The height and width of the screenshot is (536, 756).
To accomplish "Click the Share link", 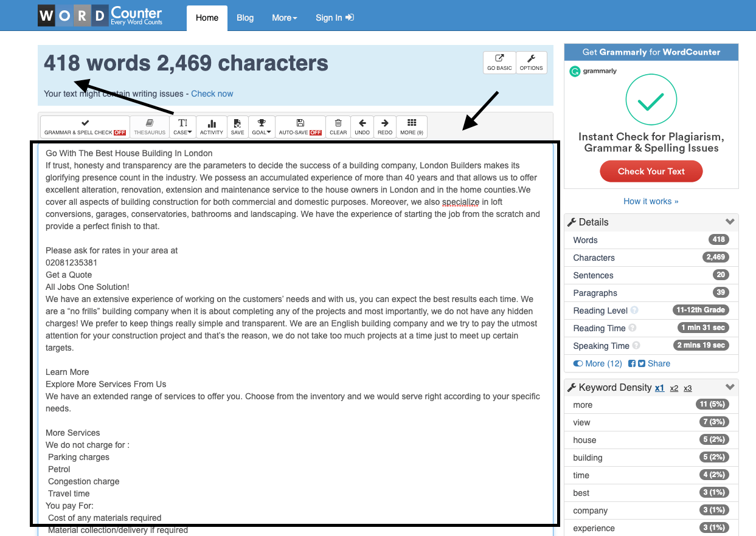I will (659, 363).
